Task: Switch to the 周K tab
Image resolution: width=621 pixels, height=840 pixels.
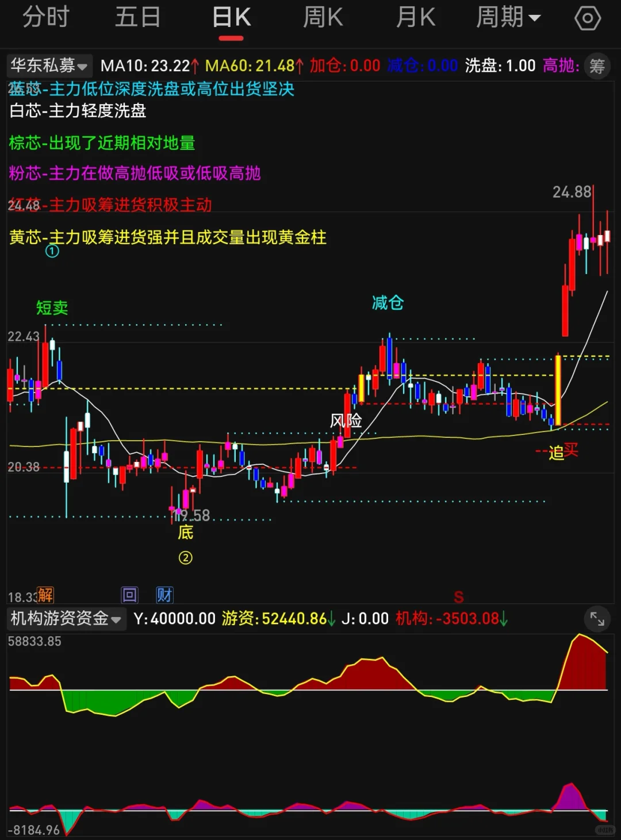Action: pos(323,17)
